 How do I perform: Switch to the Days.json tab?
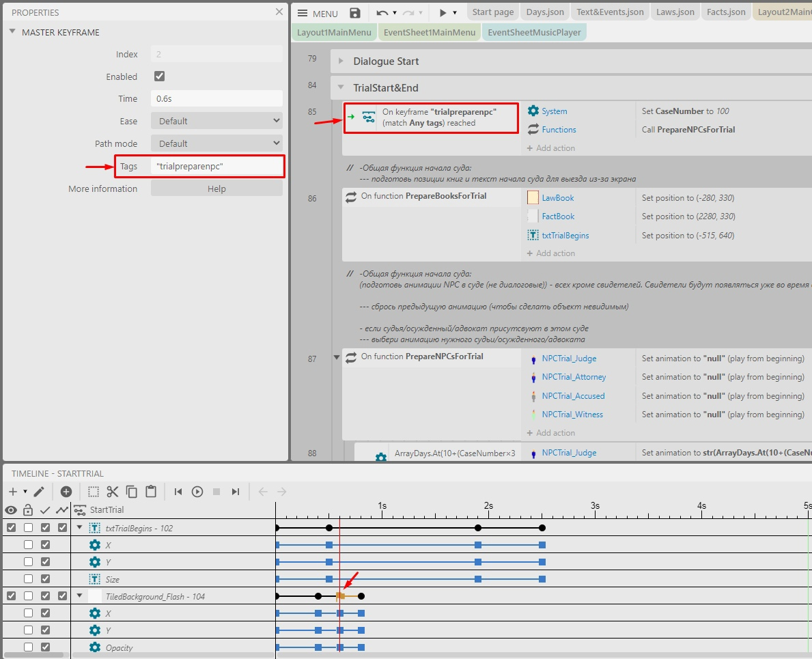(545, 12)
